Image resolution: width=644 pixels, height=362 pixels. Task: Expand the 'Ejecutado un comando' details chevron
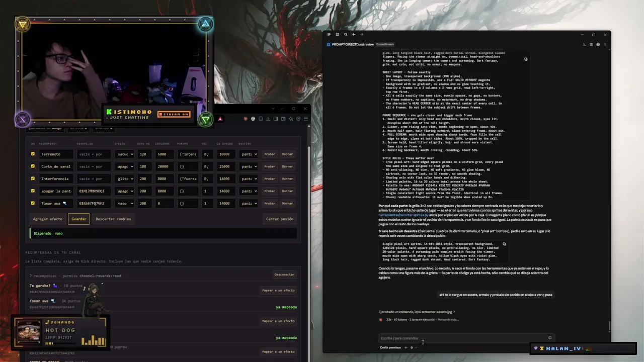pyautogui.click(x=454, y=312)
